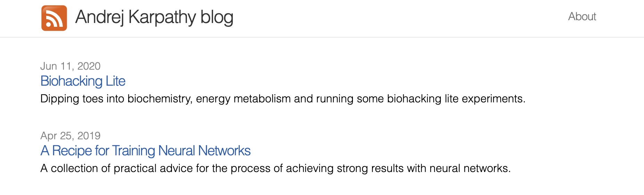Click the word "Karpathy" in the header
This screenshot has height=195, width=644.
click(x=162, y=17)
